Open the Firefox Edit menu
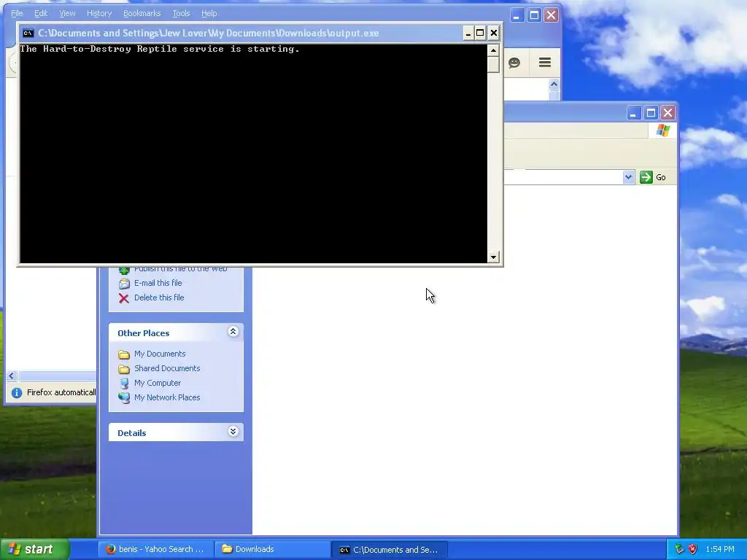Viewport: 747px width, 560px height. pos(41,13)
